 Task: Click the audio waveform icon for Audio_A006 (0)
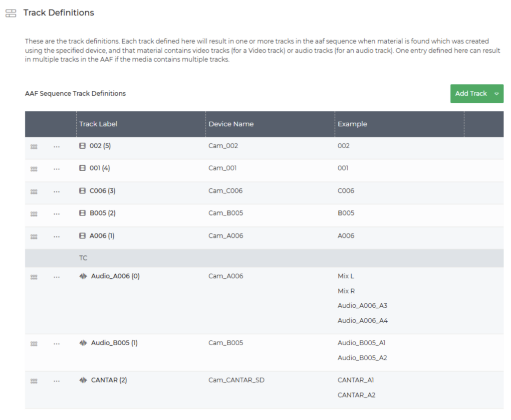point(83,276)
